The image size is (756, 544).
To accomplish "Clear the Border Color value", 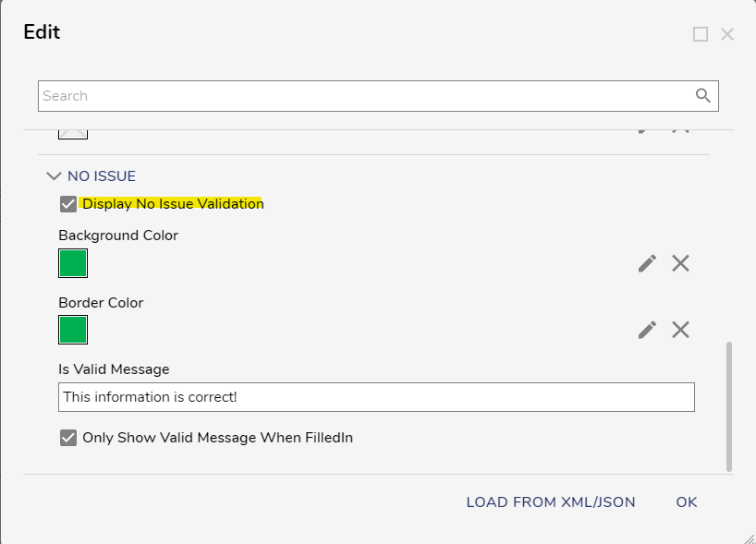I will [680, 330].
